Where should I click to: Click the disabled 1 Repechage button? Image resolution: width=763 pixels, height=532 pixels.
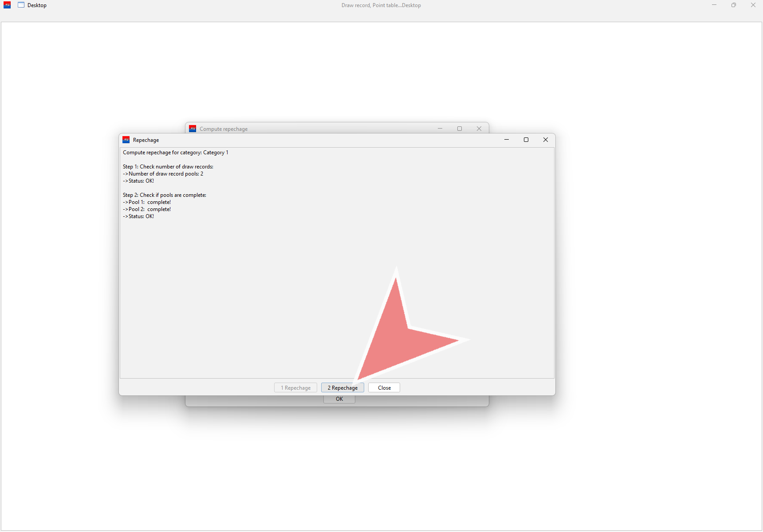pos(295,387)
